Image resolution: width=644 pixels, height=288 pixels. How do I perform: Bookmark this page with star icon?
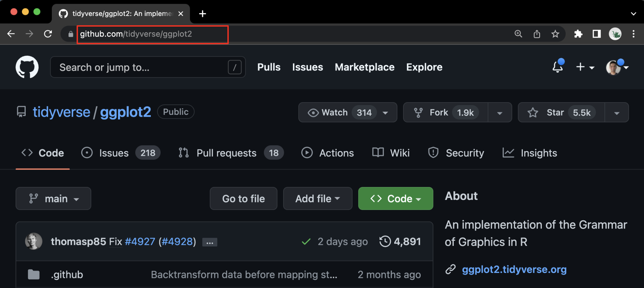click(555, 34)
